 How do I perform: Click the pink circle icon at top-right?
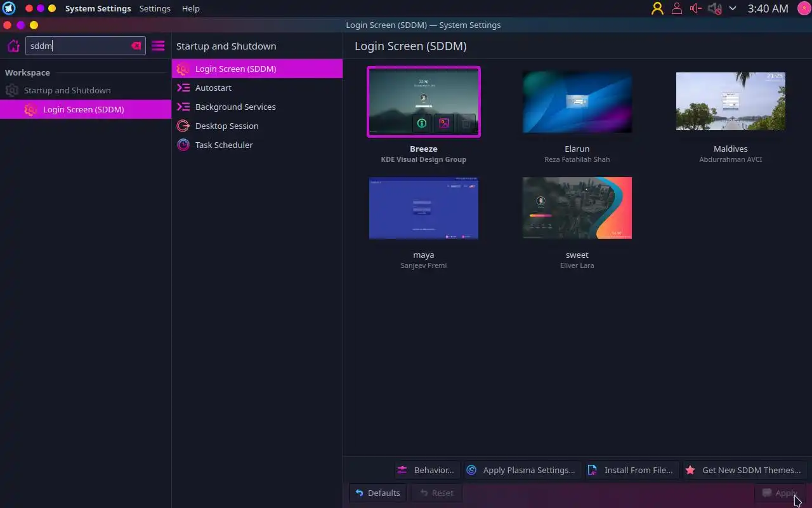tap(803, 8)
